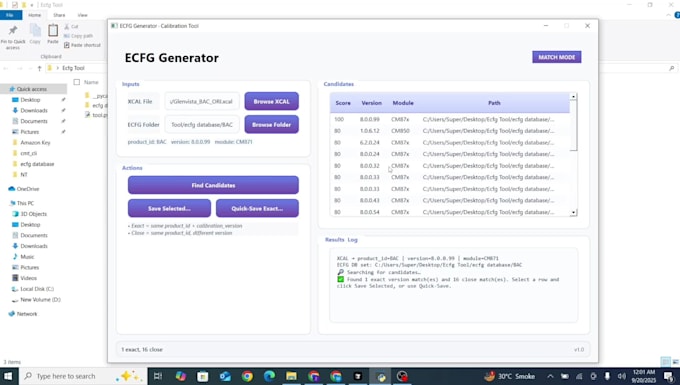The image size is (680, 385).
Task: Open View tab in File Explorer
Action: click(x=82, y=15)
